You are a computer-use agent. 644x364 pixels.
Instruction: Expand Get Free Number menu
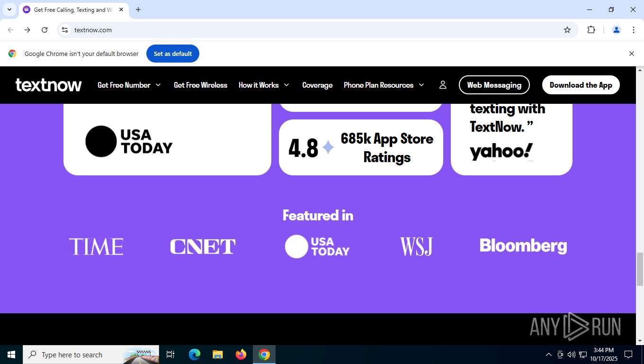coord(129,85)
